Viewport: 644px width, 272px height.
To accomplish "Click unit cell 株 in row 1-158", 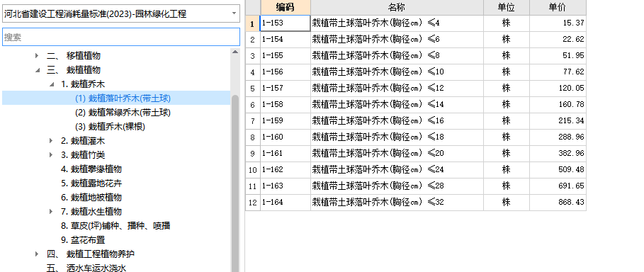I will [x=507, y=104].
